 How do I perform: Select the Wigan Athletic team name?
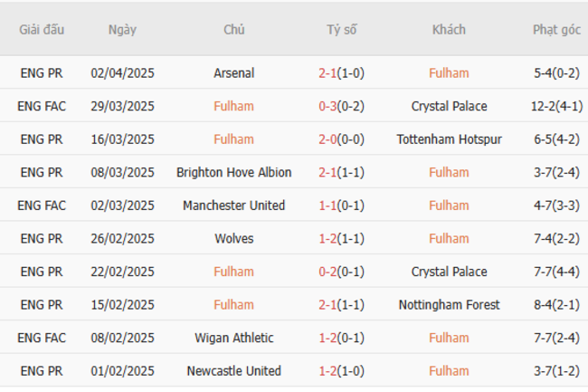click(x=234, y=339)
